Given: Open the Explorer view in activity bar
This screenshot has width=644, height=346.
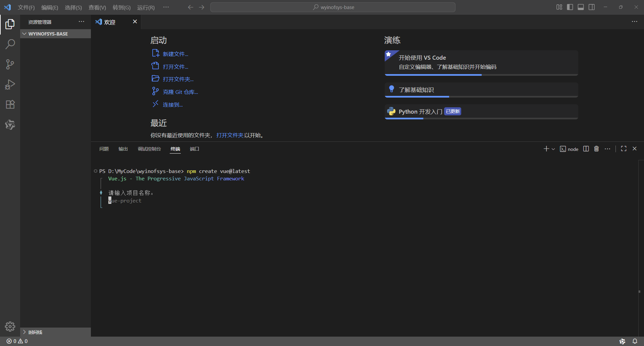Looking at the screenshot, I should click(x=10, y=24).
